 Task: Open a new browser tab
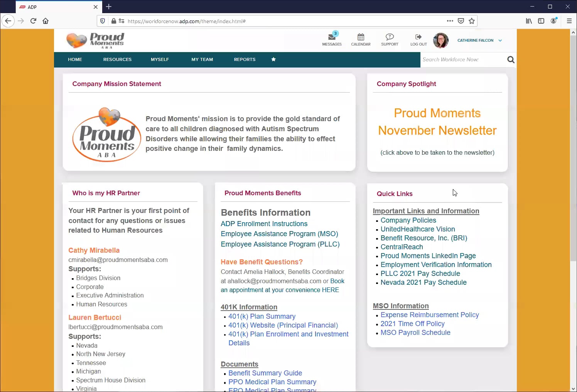click(109, 7)
